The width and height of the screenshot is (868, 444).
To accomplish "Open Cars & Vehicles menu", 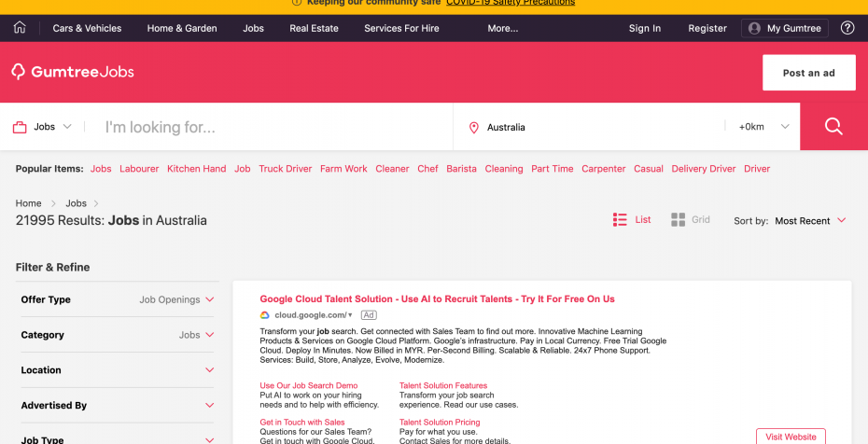I will tap(87, 28).
